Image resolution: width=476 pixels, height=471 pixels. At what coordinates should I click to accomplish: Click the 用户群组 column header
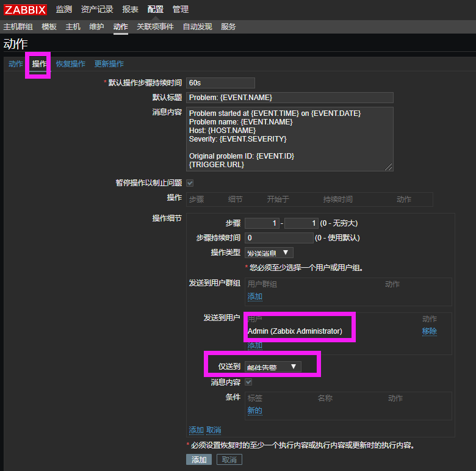click(262, 284)
